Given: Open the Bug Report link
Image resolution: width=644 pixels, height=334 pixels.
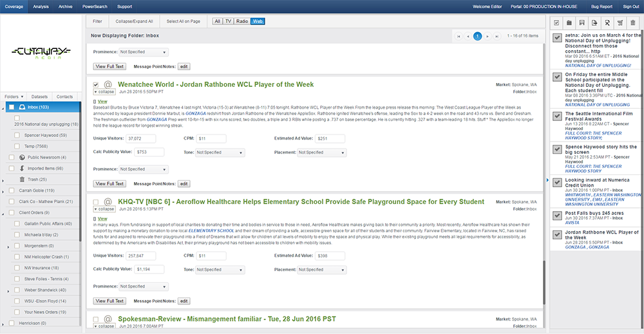Looking at the screenshot, I should pyautogui.click(x=601, y=6).
